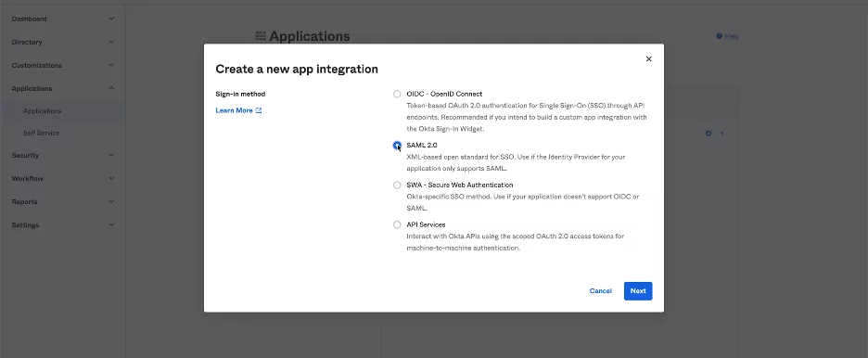Click the gear icon on Applications page
Image resolution: width=868 pixels, height=358 pixels.
[708, 134]
